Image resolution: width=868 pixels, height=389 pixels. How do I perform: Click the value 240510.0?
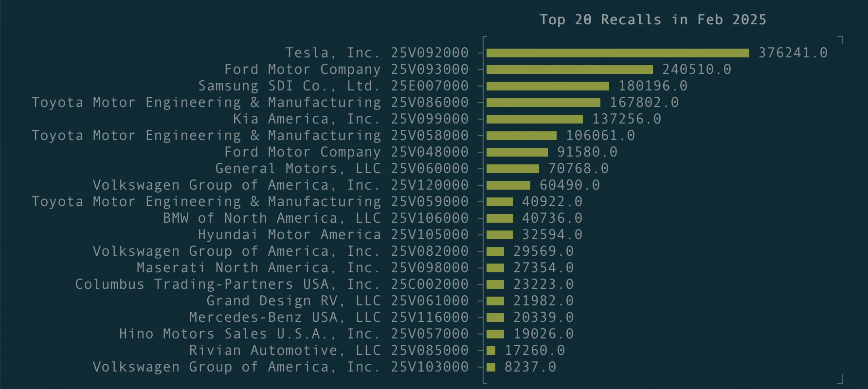click(x=697, y=69)
